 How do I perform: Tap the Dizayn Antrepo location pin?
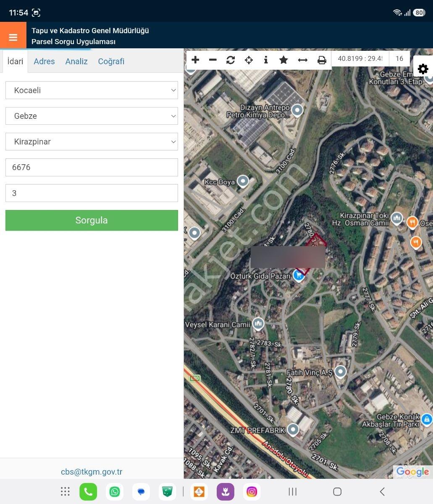click(x=297, y=110)
